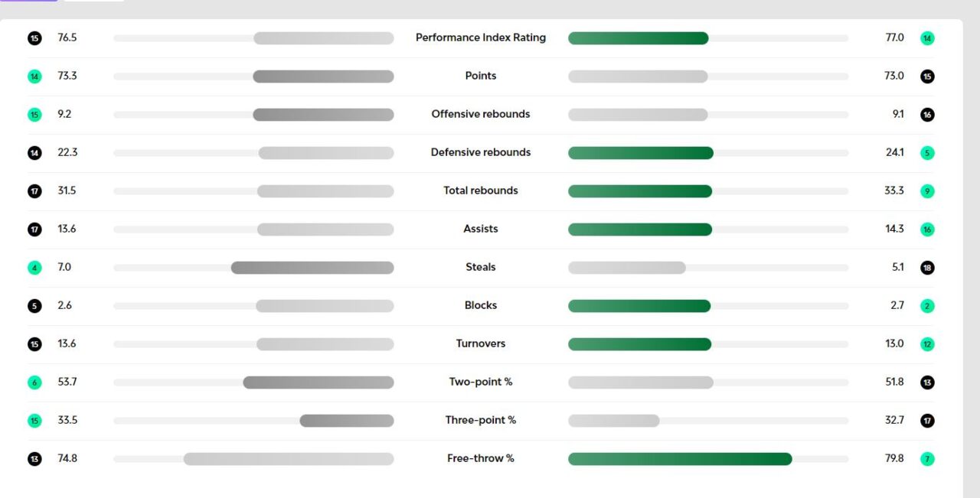
Task: Click the left rank badge for Performance Index Rating
Action: (x=34, y=38)
